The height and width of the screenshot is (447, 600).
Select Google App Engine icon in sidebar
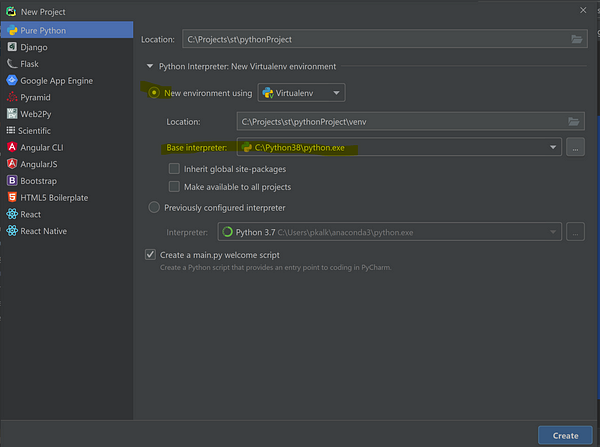pos(12,80)
